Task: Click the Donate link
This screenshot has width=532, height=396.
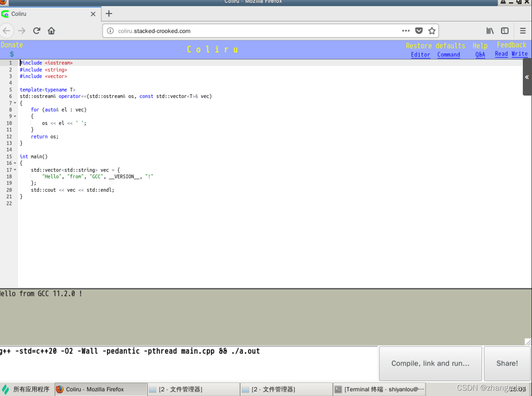Action: point(12,45)
